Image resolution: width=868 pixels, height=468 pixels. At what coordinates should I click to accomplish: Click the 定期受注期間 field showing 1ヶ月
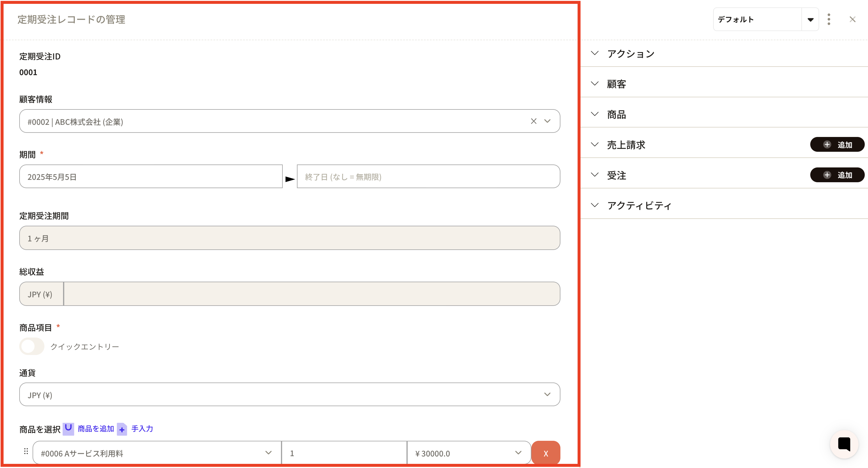[x=290, y=238]
